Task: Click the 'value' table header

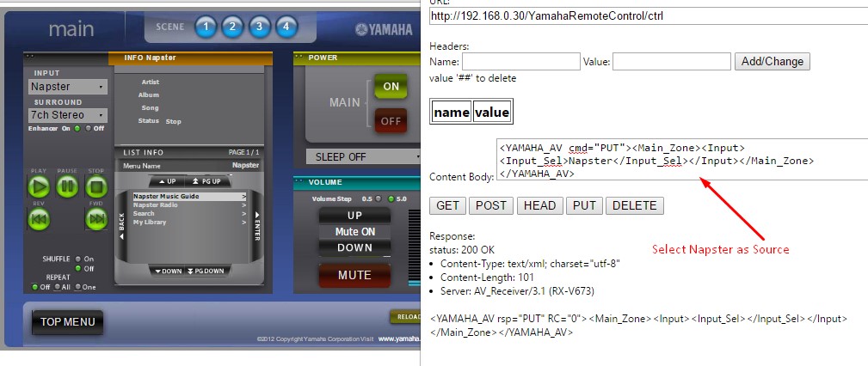Action: pos(491,113)
